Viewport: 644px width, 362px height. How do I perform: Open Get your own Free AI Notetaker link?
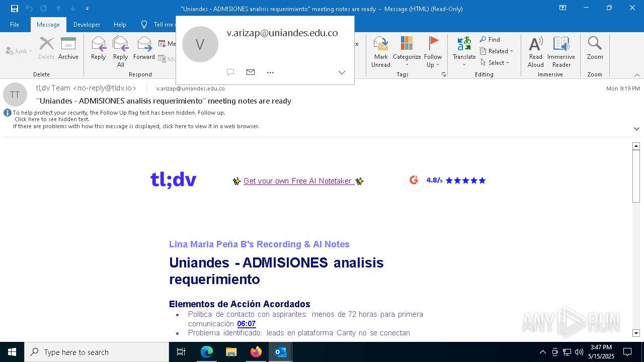click(x=298, y=181)
